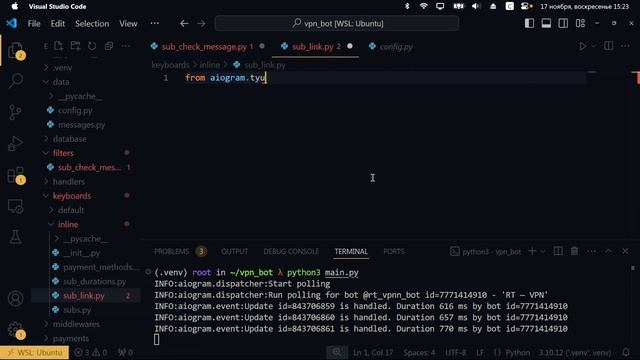Toggle the bottom panel visibility
This screenshot has width=640, height=360.
tap(546, 23)
